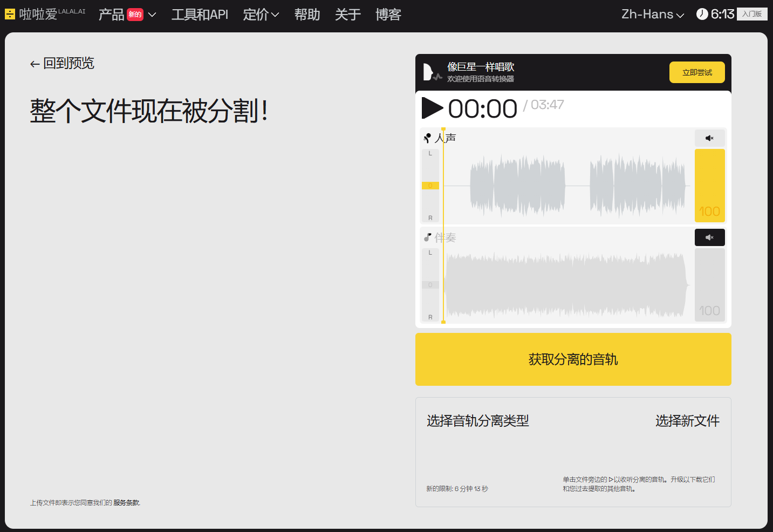The image size is (773, 532).
Task: Adjust the yellow vocals volume fader
Action: [709, 186]
